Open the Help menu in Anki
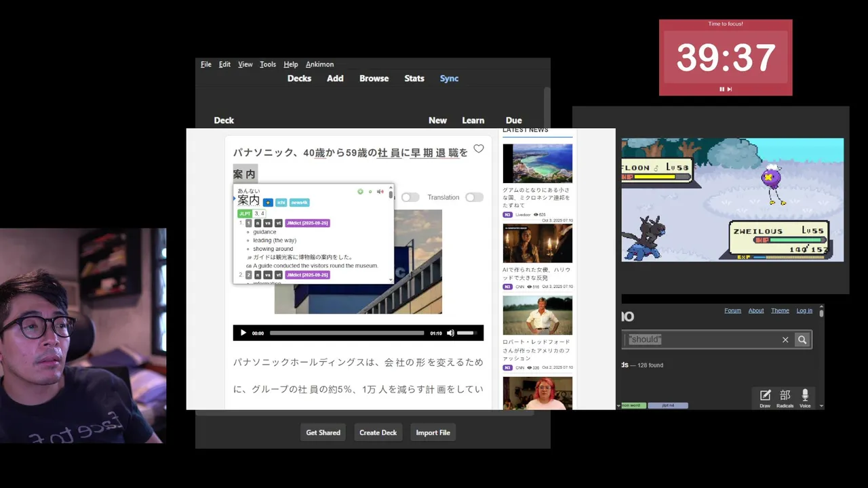The image size is (868, 488). (x=291, y=64)
